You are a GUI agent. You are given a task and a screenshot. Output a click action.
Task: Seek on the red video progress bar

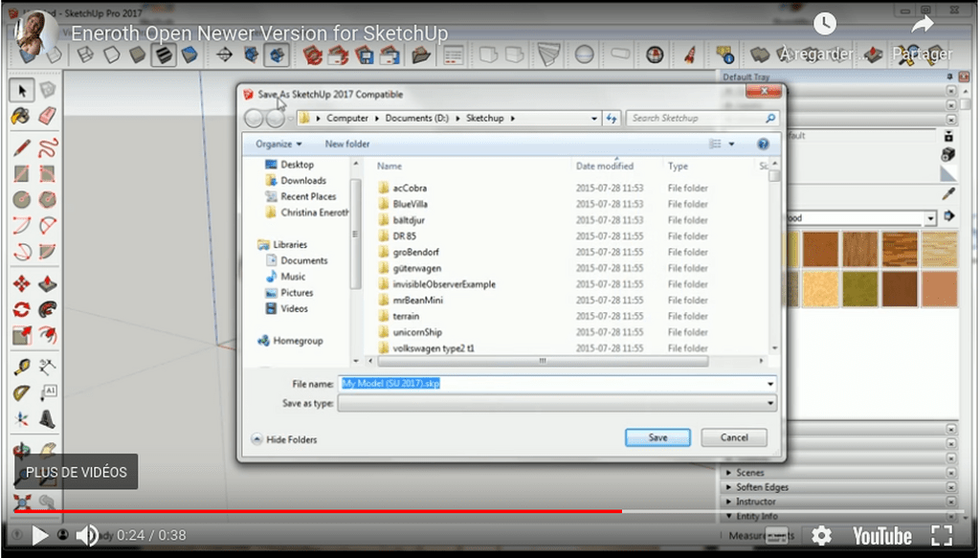tap(318, 511)
